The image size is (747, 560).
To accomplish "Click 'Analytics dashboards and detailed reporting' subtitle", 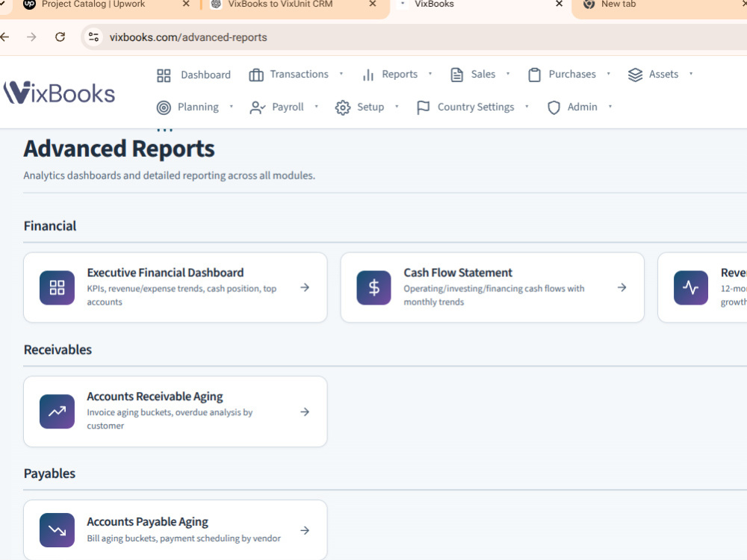I will coord(169,175).
